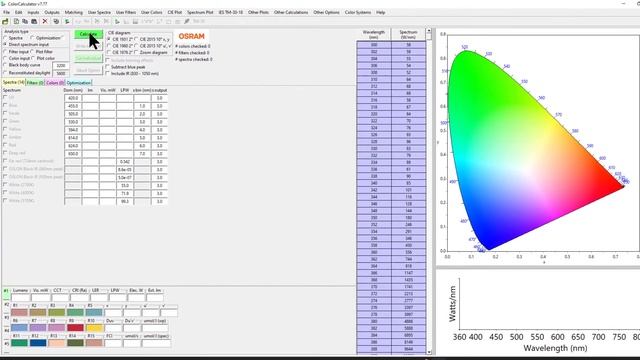Click the Dom (nm) value 420.0
Image resolution: width=640 pixels, height=360 pixels.
coord(73,98)
